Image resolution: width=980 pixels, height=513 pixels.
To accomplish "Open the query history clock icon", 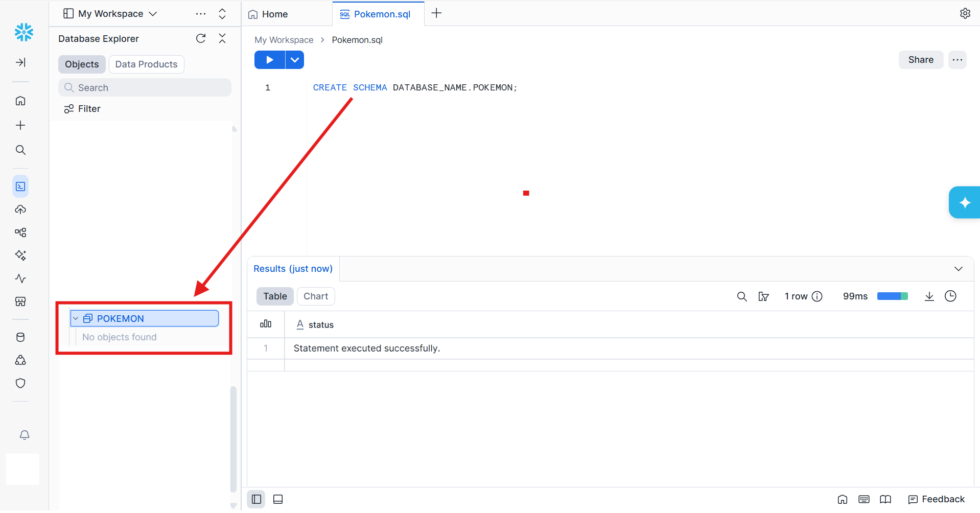I will point(950,296).
